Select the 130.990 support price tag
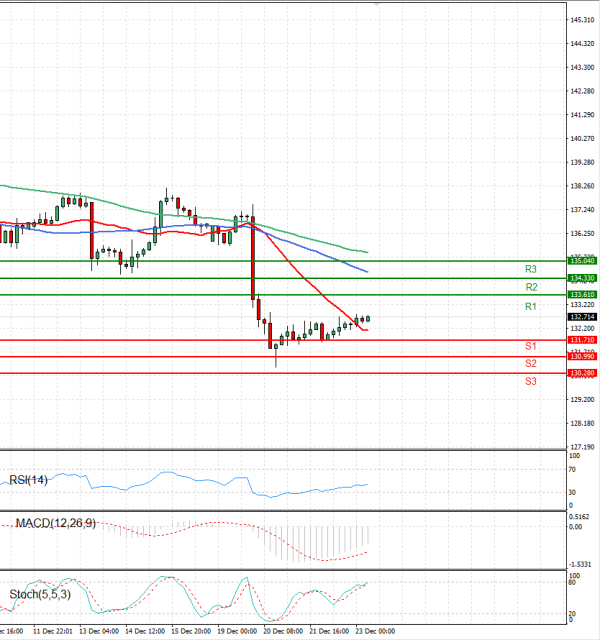This screenshot has height=640, width=600. coord(582,357)
